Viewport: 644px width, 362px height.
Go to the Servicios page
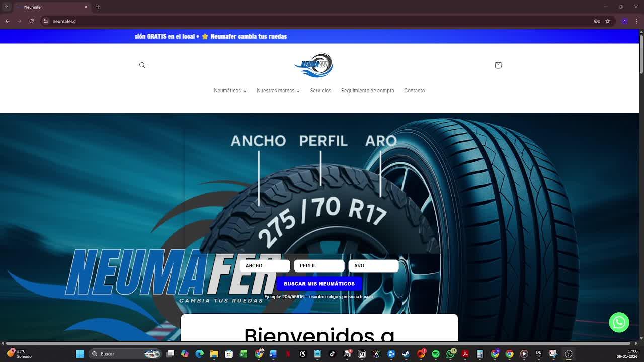(320, 90)
